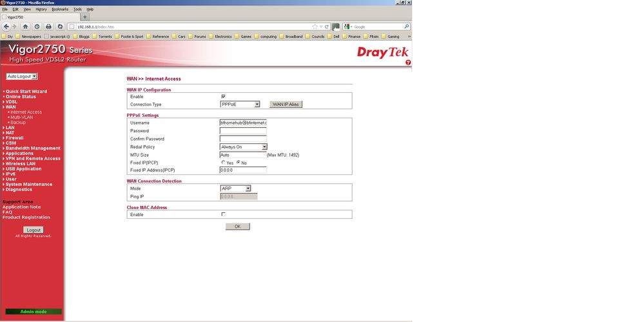The height and width of the screenshot is (322, 644).
Task: Click the WAN IP Alias button
Action: (286, 105)
